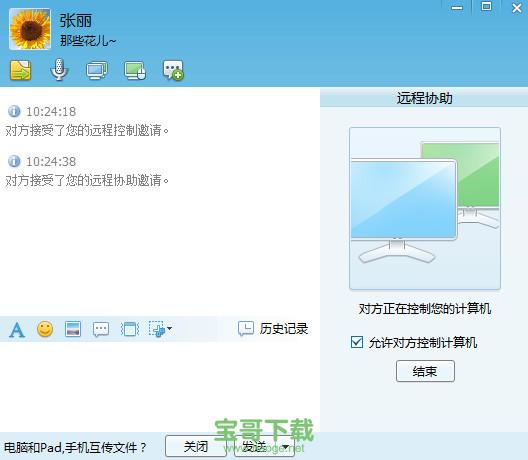
Task: Click the signature text 那些花儿~
Action: click(88, 41)
